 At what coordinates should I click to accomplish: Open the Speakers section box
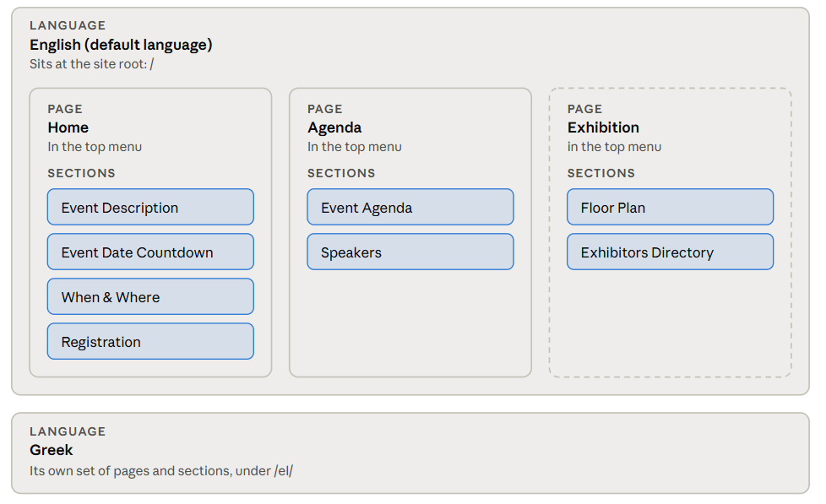coord(410,252)
